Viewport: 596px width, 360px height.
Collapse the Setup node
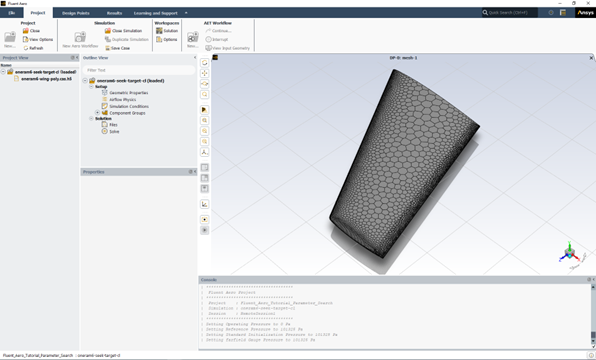coord(91,87)
